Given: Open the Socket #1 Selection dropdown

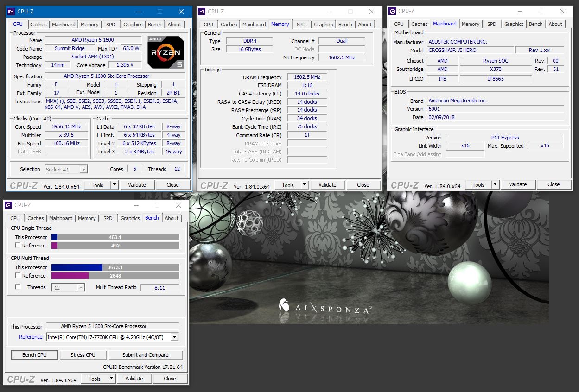Looking at the screenshot, I should pyautogui.click(x=66, y=170).
